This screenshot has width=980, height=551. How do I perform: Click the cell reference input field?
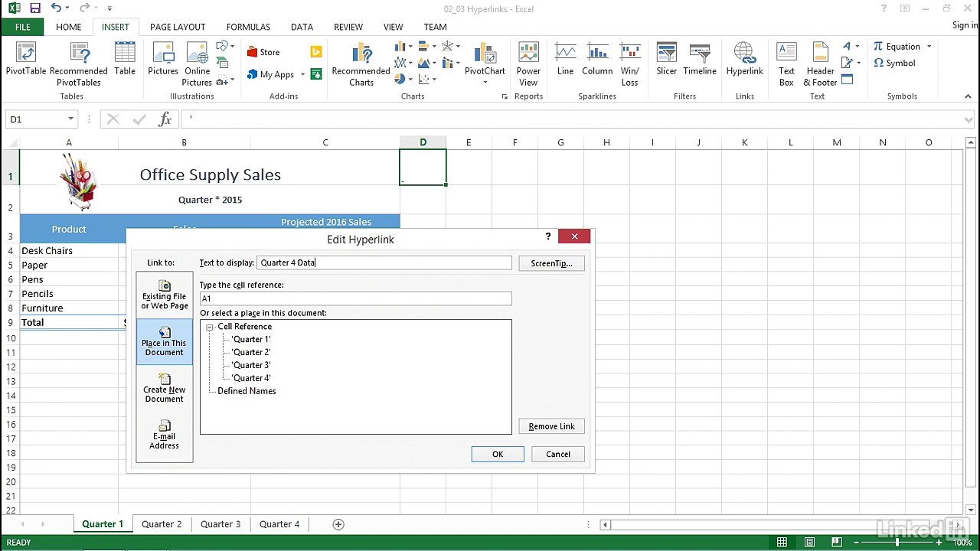(355, 298)
